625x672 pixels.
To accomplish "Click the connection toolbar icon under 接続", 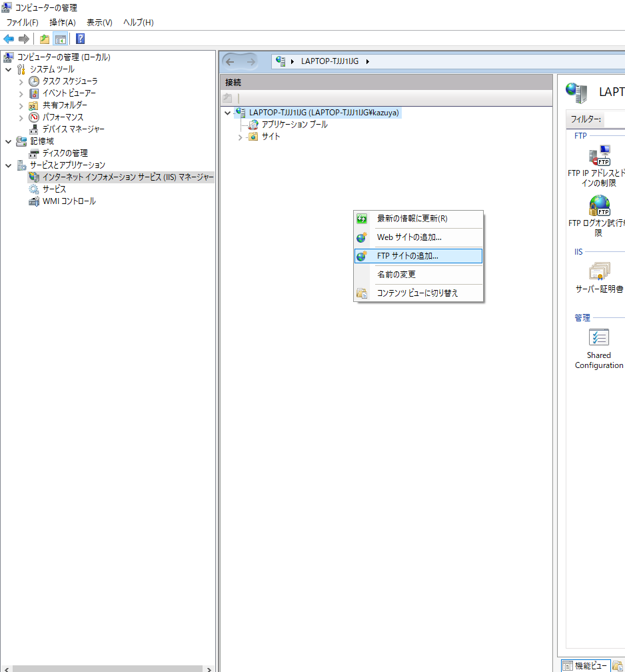I will [227, 98].
